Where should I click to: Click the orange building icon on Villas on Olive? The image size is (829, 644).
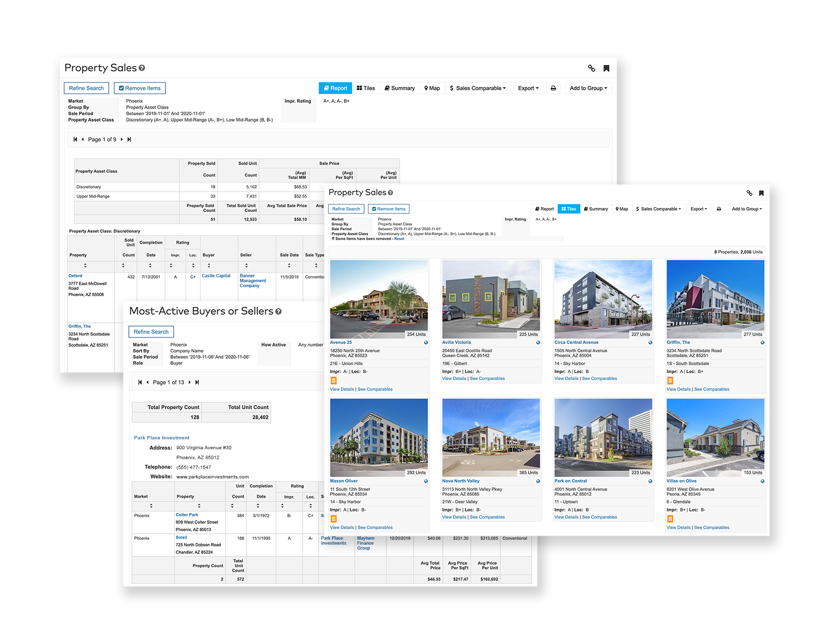coord(670,519)
